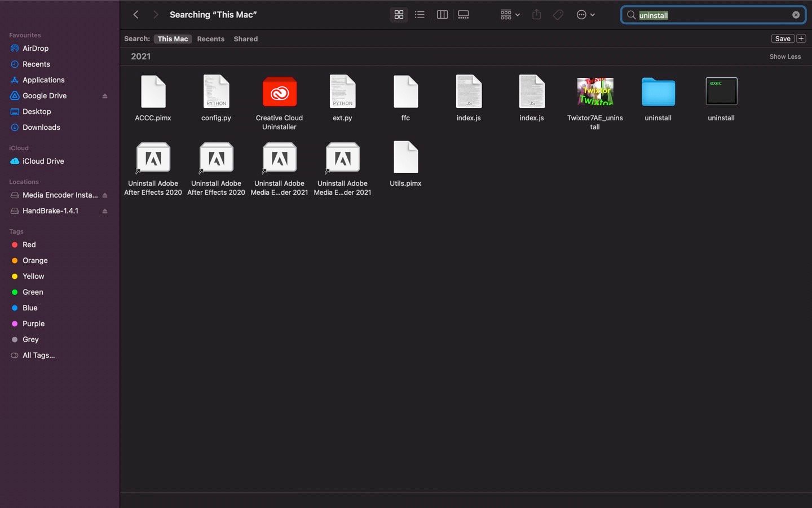Switch search scope to Recents
The image size is (812, 508).
[210, 38]
